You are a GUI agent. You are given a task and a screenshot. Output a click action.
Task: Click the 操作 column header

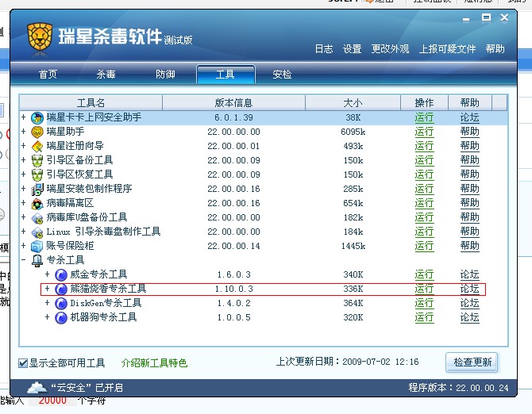pos(425,102)
